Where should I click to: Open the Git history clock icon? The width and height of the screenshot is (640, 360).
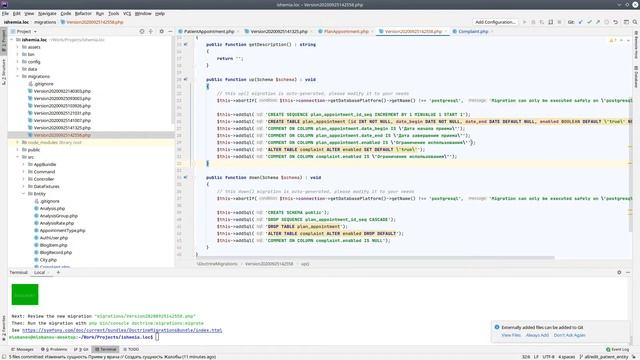click(x=607, y=22)
